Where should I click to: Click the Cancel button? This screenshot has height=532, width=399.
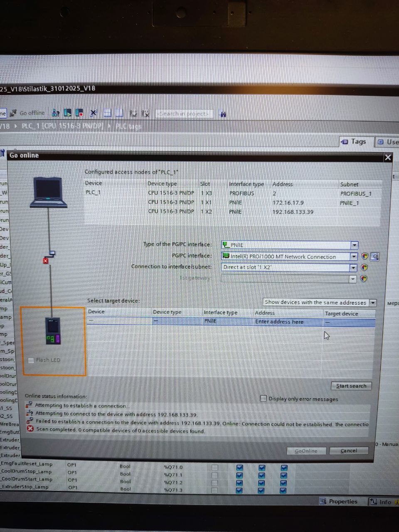(349, 451)
